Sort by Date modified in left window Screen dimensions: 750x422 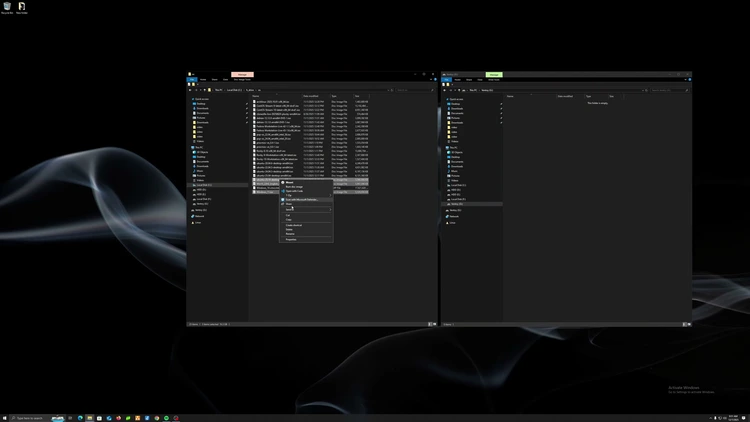pos(316,96)
